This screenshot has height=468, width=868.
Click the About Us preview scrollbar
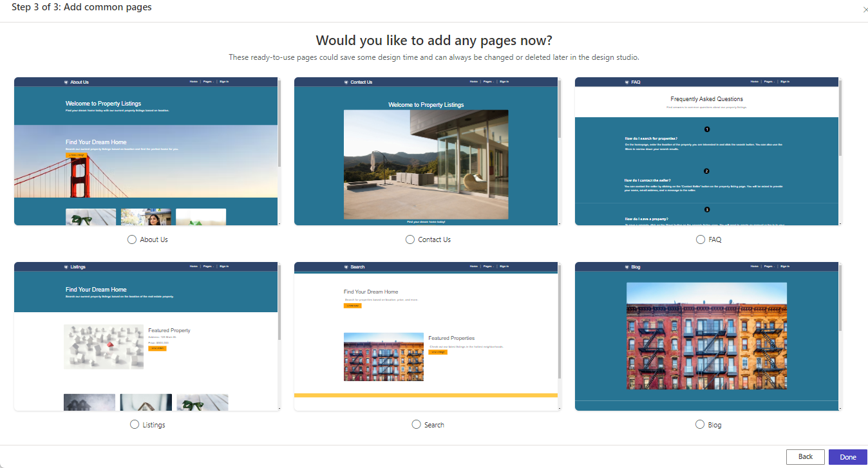pos(279,122)
